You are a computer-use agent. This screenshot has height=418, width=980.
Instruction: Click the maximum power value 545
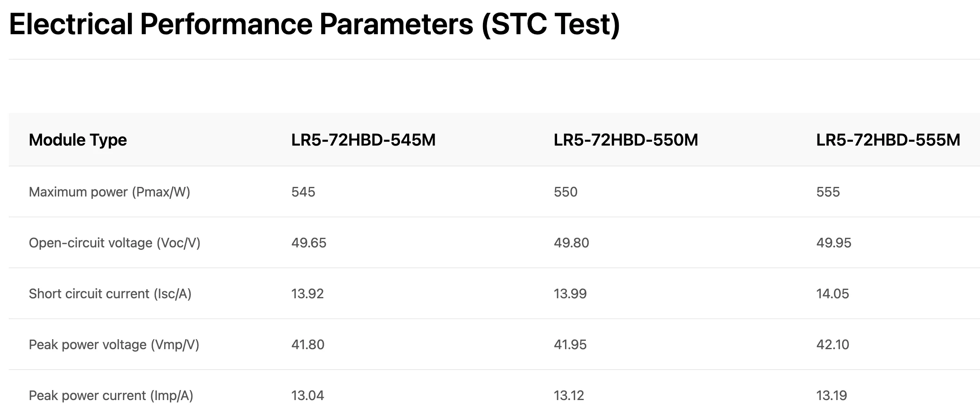pos(303,192)
